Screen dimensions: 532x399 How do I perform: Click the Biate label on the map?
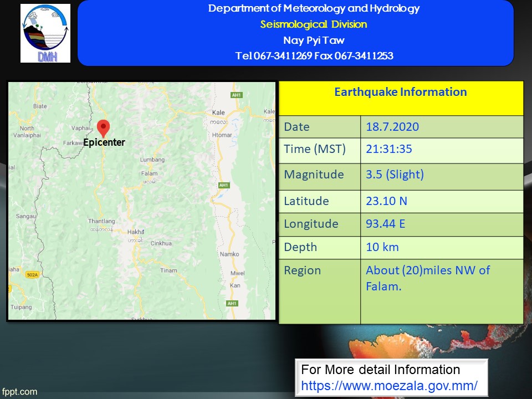tap(40, 106)
